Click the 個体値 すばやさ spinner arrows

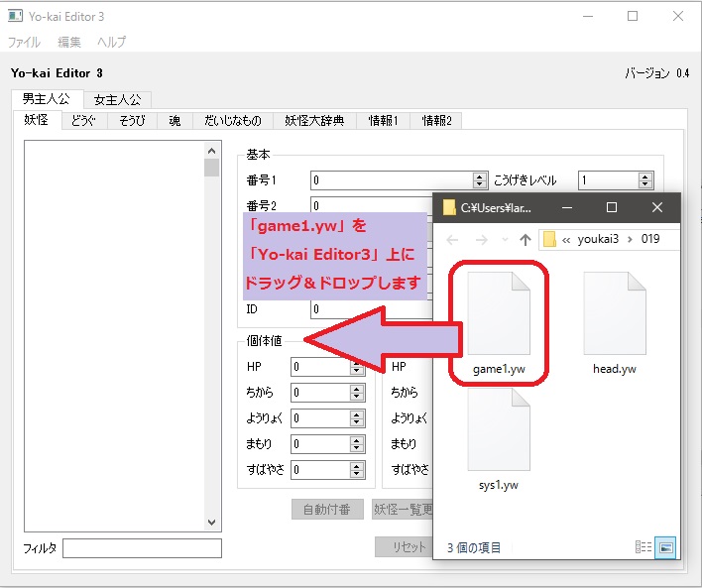(357, 470)
